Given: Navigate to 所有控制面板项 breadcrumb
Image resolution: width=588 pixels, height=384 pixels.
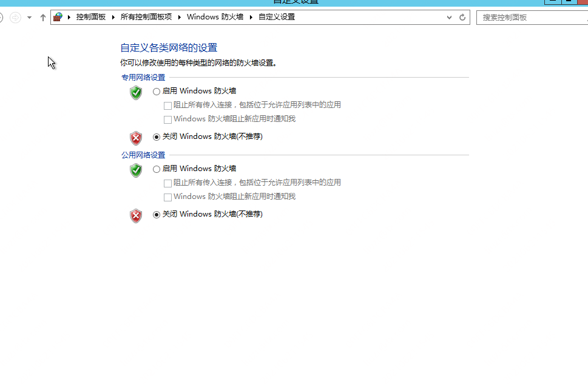Looking at the screenshot, I should tap(146, 17).
